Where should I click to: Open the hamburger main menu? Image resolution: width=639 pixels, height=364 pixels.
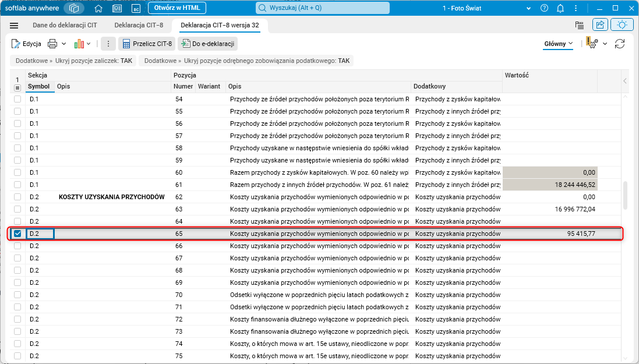click(x=14, y=25)
